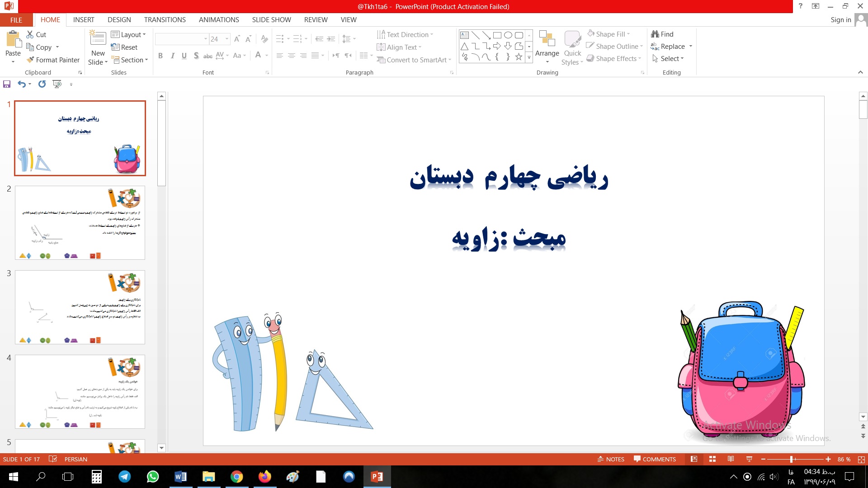The image size is (868, 488).
Task: Select slide 3 thumbnail
Action: pos(80,307)
